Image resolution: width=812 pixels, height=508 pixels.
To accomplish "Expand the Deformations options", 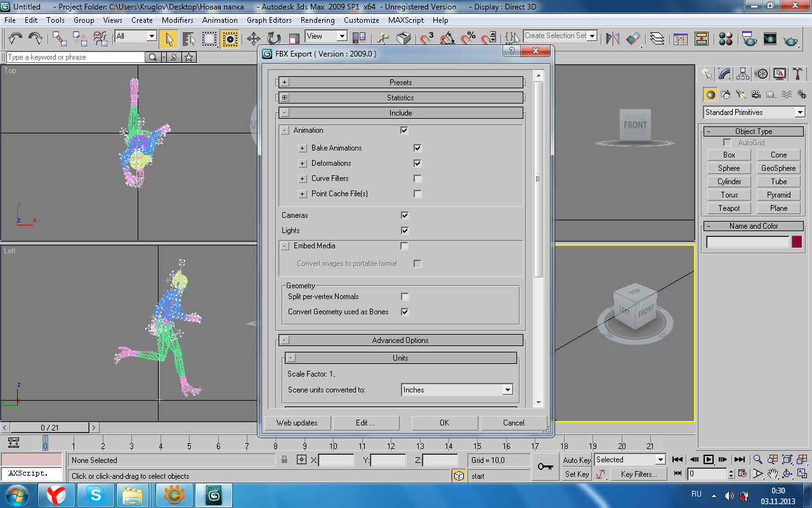I will click(303, 163).
